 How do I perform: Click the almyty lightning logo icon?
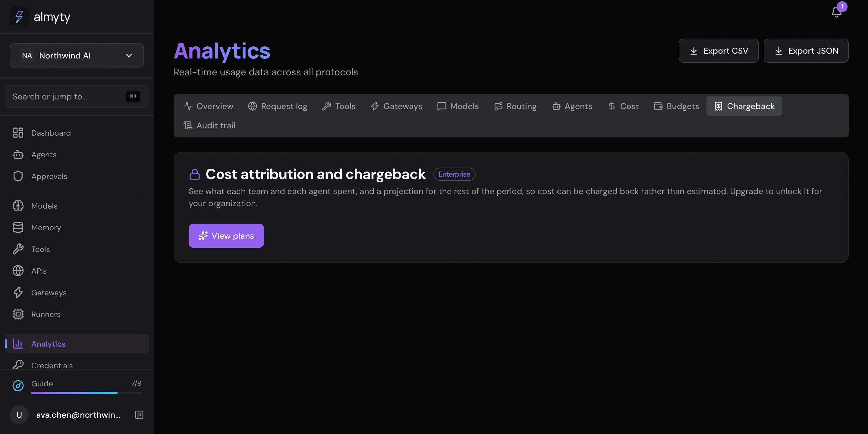(x=19, y=17)
